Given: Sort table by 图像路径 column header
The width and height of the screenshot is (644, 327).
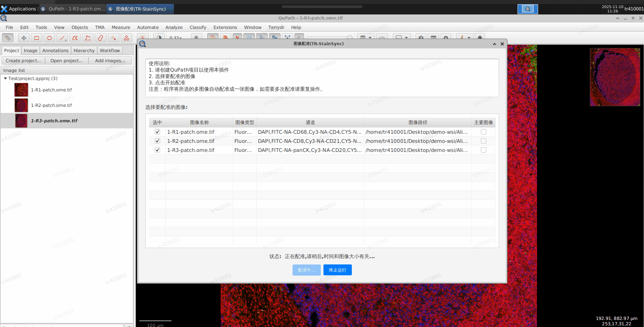Looking at the screenshot, I should pyautogui.click(x=418, y=122).
